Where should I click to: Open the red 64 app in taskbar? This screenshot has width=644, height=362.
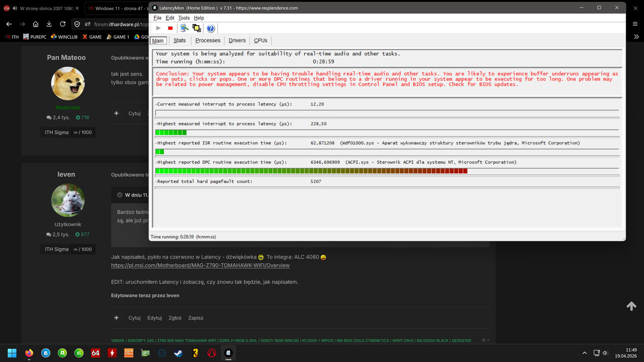tap(95, 353)
